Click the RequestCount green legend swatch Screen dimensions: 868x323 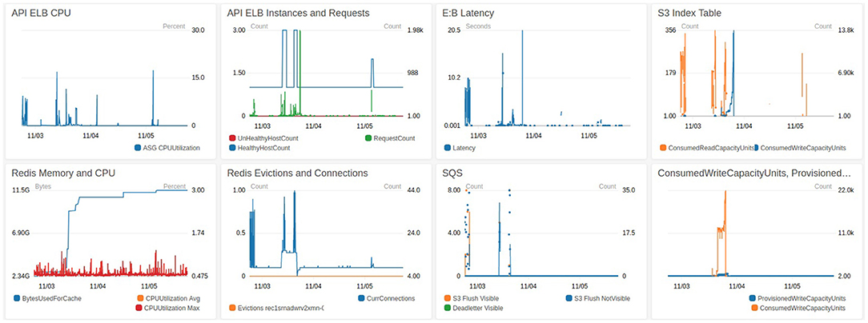[368, 138]
